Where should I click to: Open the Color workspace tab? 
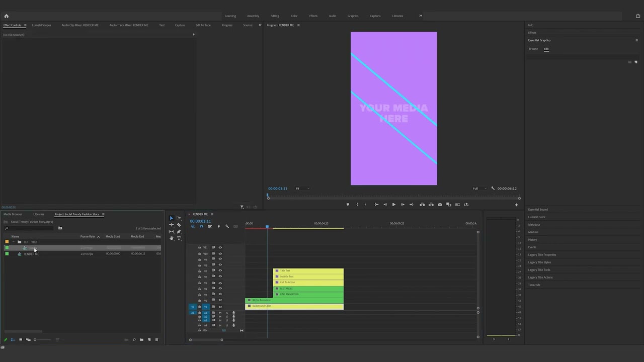(294, 16)
